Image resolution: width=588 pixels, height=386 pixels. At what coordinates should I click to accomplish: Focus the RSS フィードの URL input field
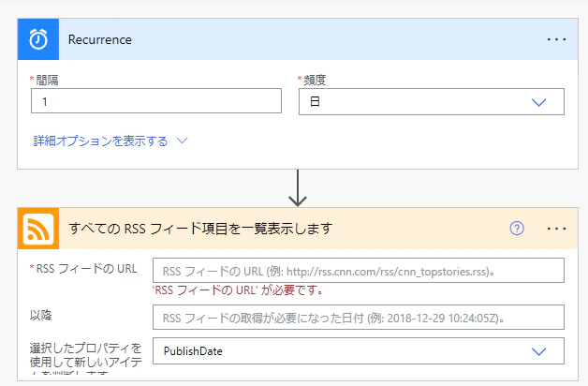(x=358, y=271)
